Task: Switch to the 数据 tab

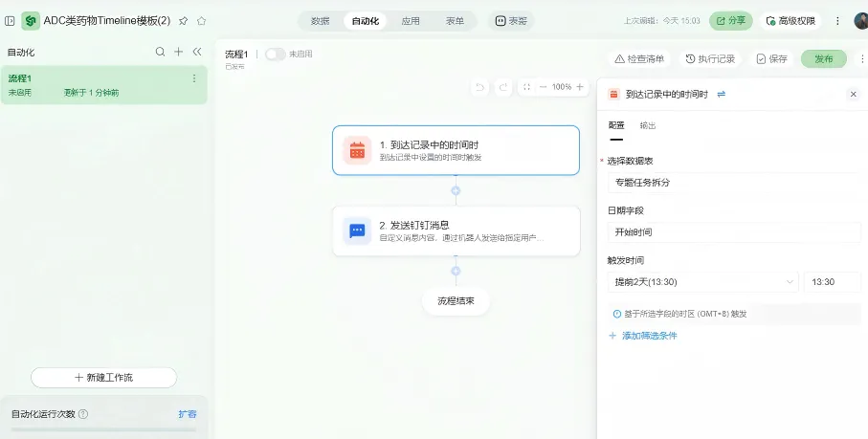Action: coord(320,21)
